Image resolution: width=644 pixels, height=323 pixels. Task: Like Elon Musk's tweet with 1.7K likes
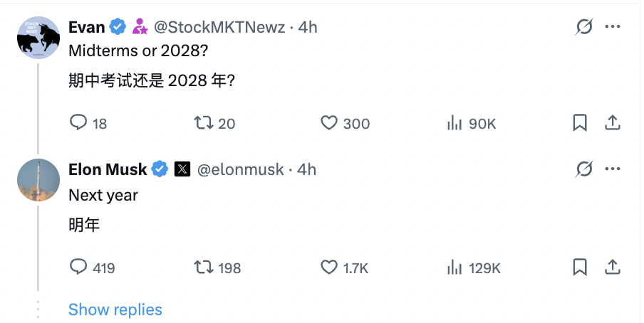(x=328, y=268)
